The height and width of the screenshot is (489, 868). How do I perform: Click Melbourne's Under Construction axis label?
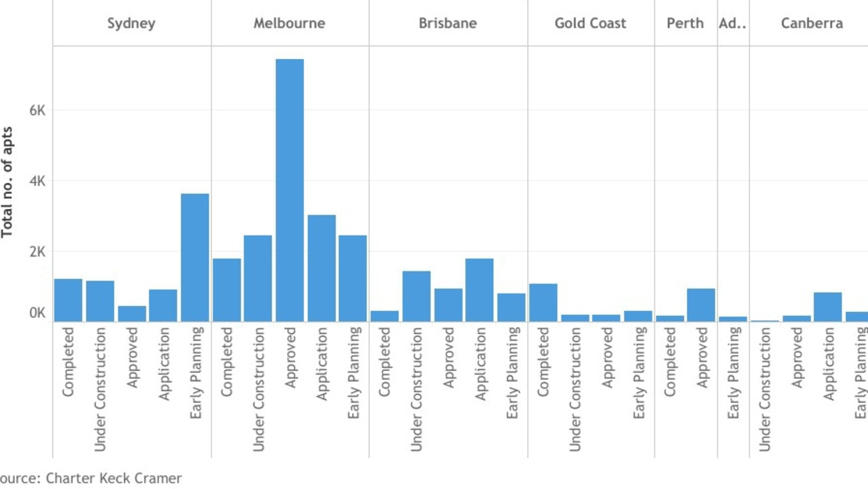click(258, 389)
